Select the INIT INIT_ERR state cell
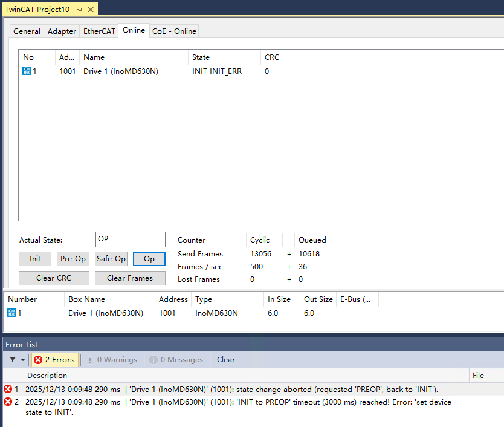 tap(216, 71)
